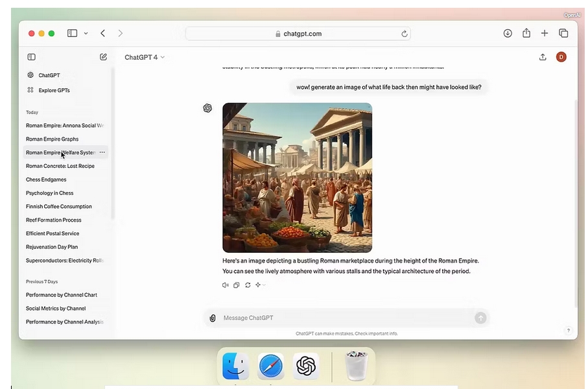This screenshot has height=389, width=588.
Task: Open Finder from the Dock
Action: point(235,366)
